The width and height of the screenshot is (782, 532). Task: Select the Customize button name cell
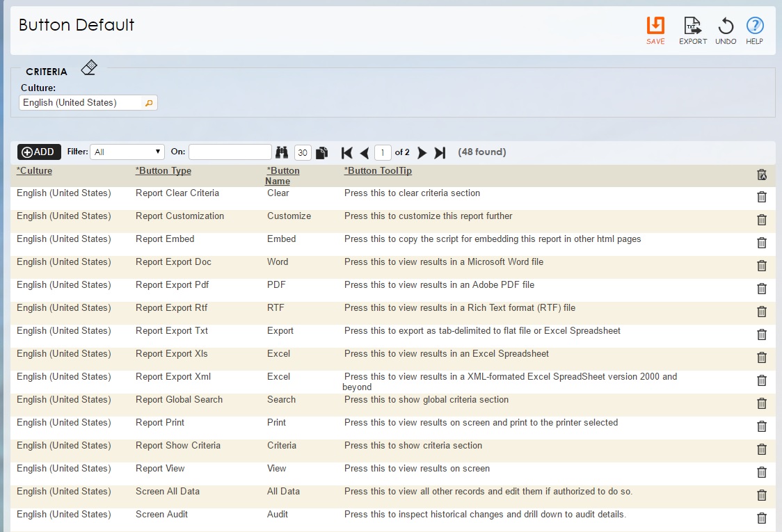click(289, 216)
